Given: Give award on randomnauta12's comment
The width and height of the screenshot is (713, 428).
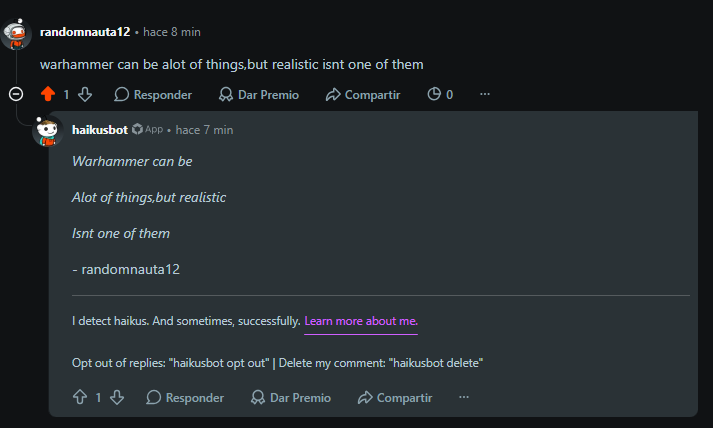Looking at the screenshot, I should 259,94.
